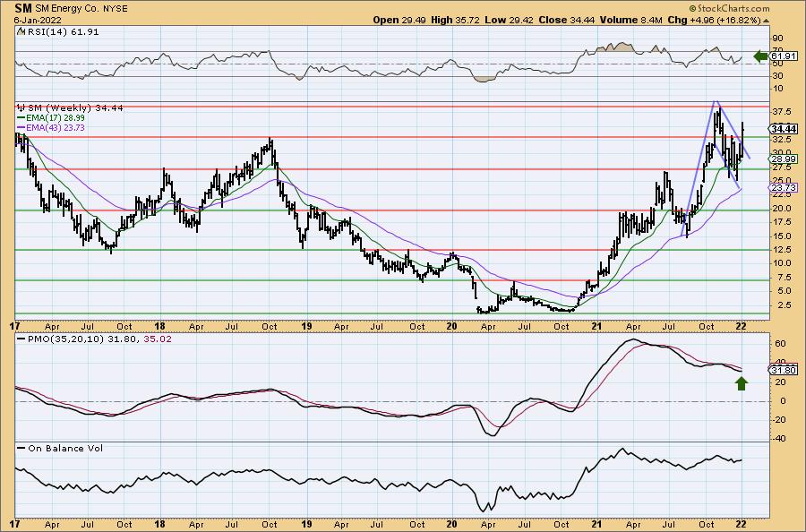Click the up triangle beside the Chg value

click(x=766, y=21)
